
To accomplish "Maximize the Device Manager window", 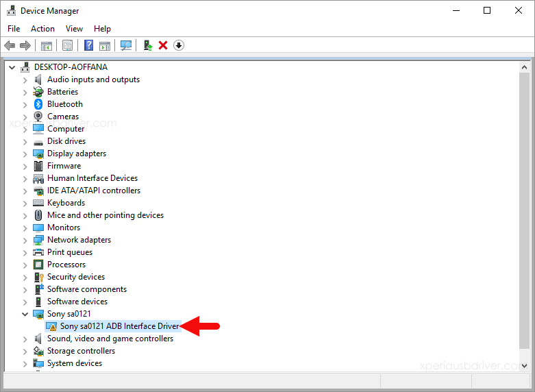I will 487,10.
